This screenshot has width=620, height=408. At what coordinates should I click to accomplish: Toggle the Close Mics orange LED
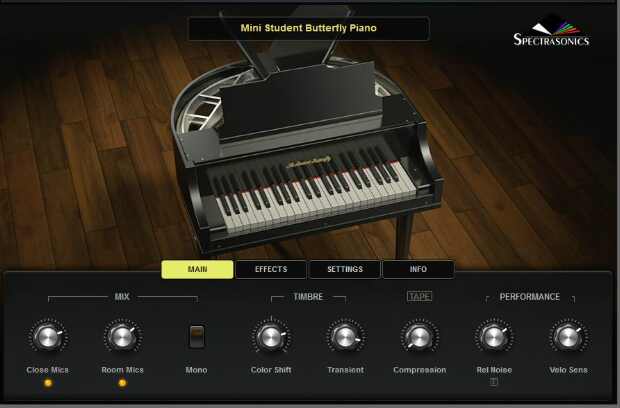coord(48,383)
